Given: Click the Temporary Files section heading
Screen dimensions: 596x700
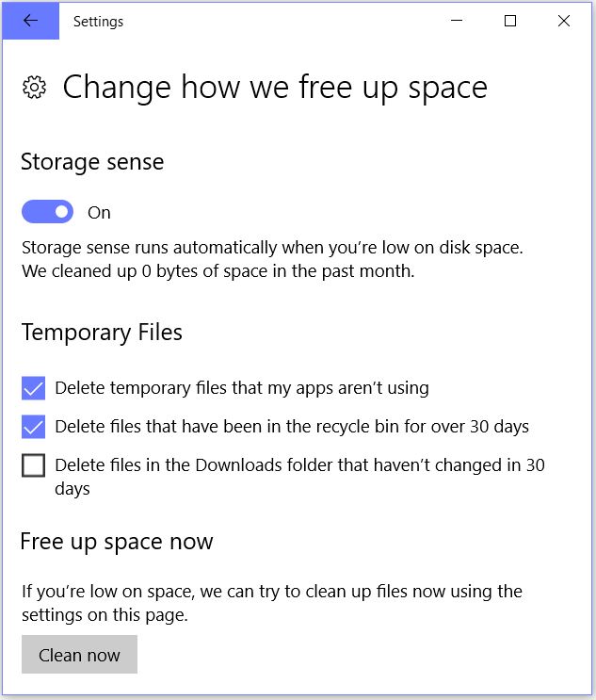Looking at the screenshot, I should [102, 333].
